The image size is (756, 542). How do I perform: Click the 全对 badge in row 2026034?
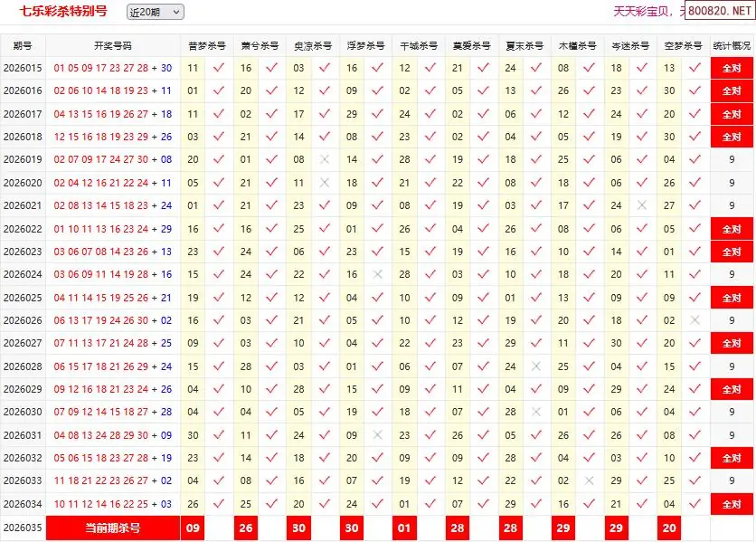[732, 504]
